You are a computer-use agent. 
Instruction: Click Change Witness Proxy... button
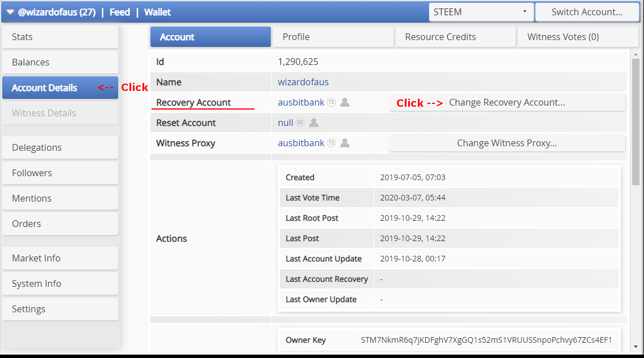(507, 143)
